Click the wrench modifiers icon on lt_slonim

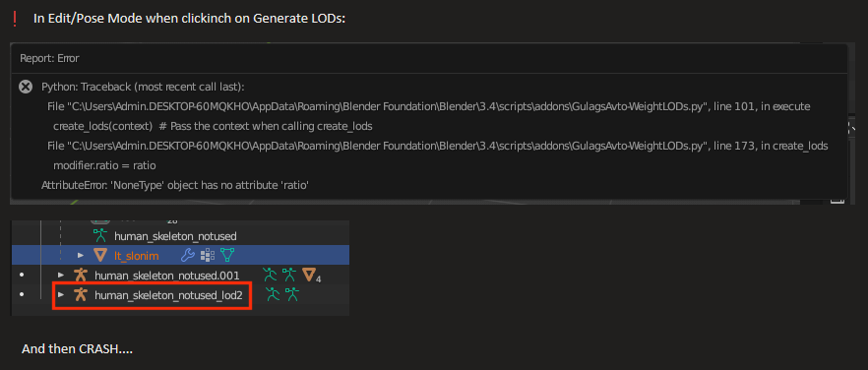(188, 255)
